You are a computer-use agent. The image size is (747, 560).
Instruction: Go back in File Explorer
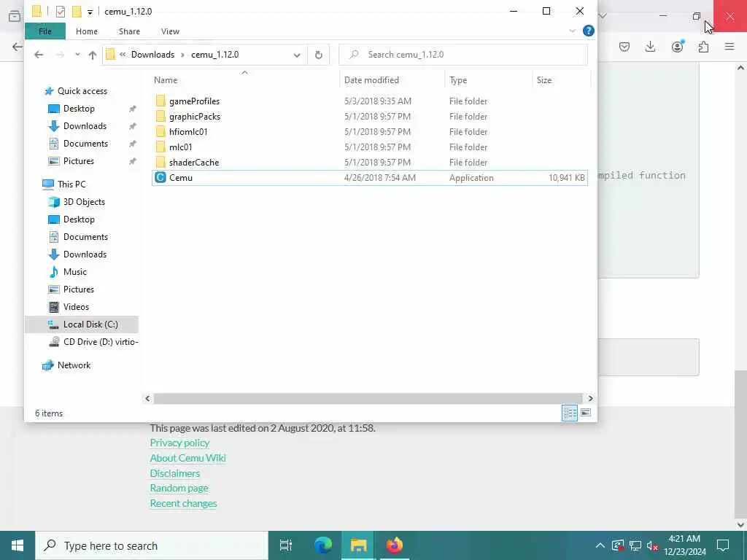pyautogui.click(x=39, y=55)
